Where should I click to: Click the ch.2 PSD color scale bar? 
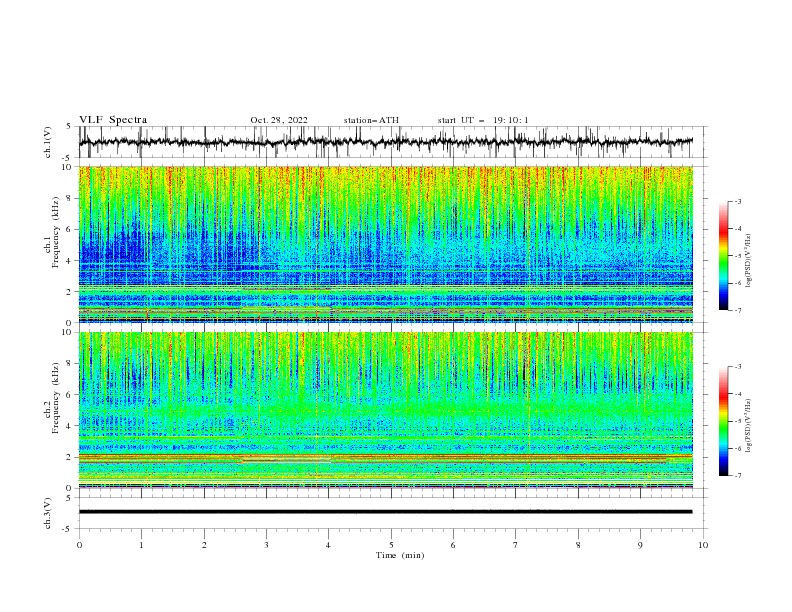(723, 421)
